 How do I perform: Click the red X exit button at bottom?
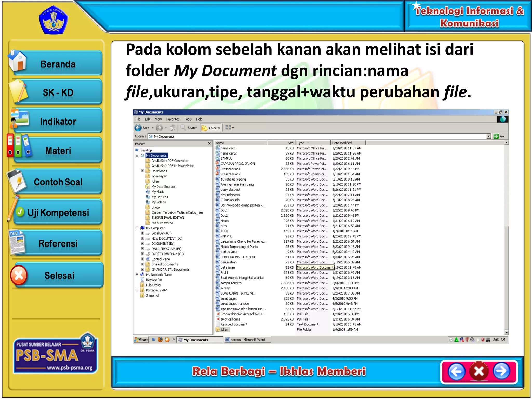tap(479, 371)
